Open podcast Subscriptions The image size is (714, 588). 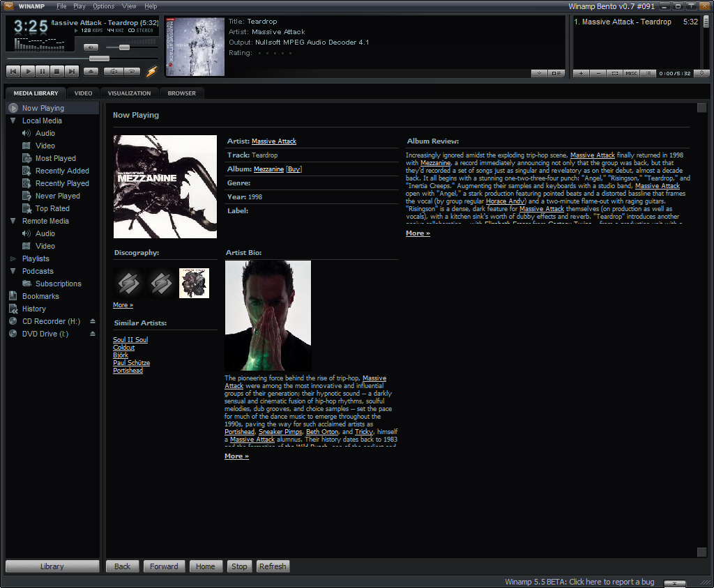point(59,284)
